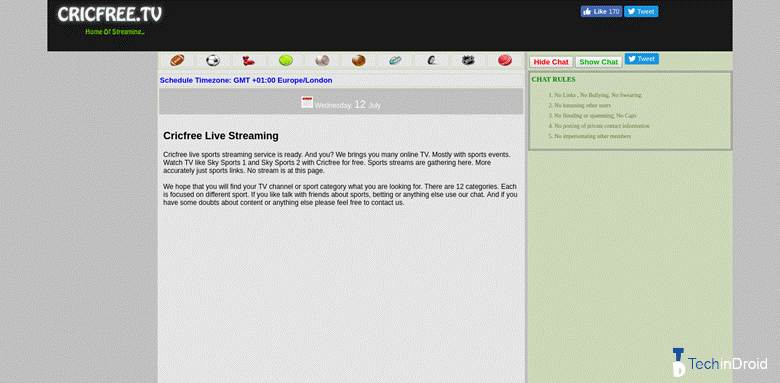This screenshot has width=780, height=383.
Task: Click the Tweet button beside Show Chat
Action: (642, 59)
